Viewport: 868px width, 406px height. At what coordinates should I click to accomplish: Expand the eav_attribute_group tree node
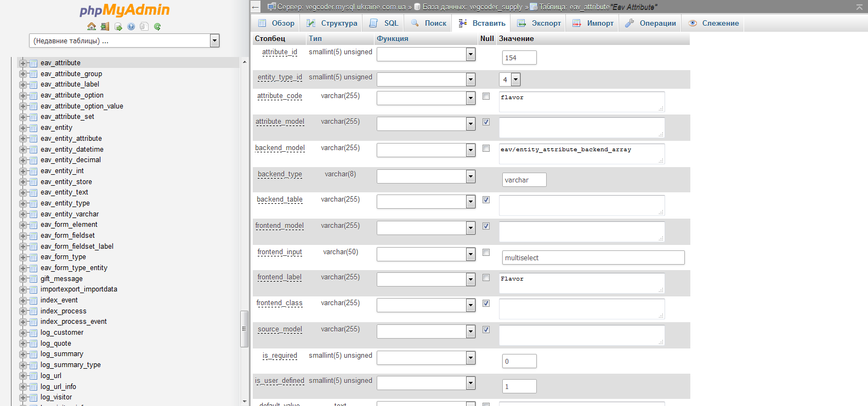[23, 74]
